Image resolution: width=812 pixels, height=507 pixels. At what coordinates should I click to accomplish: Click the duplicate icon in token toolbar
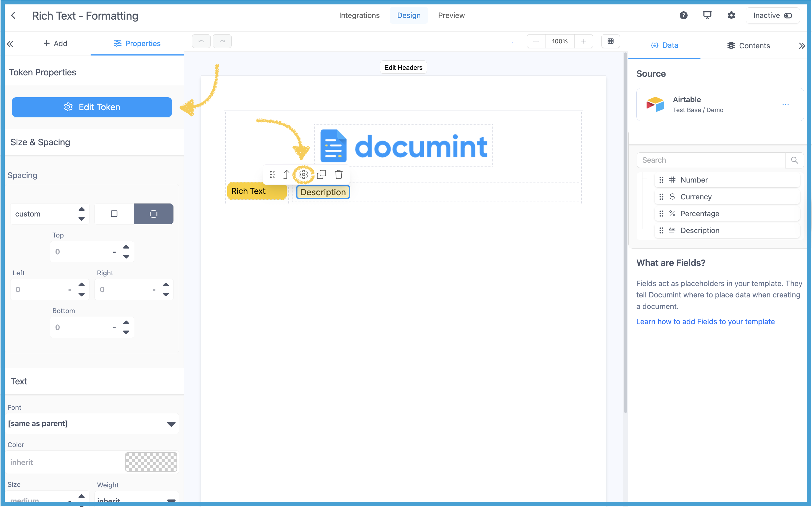tap(321, 174)
